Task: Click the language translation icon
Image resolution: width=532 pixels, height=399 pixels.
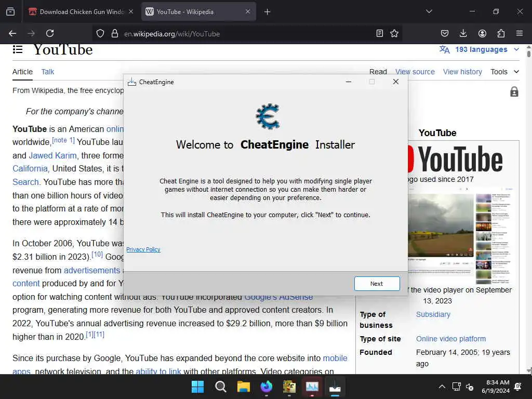Action: click(x=445, y=49)
